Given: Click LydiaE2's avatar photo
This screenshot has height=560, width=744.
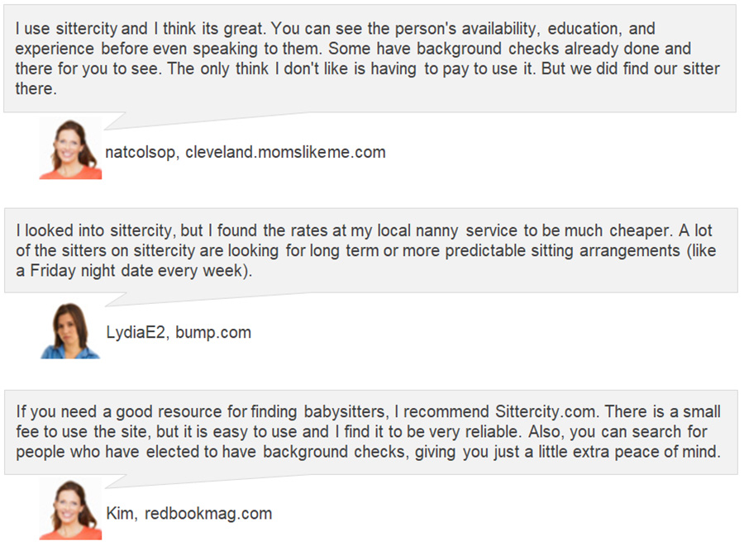Looking at the screenshot, I should [70, 330].
